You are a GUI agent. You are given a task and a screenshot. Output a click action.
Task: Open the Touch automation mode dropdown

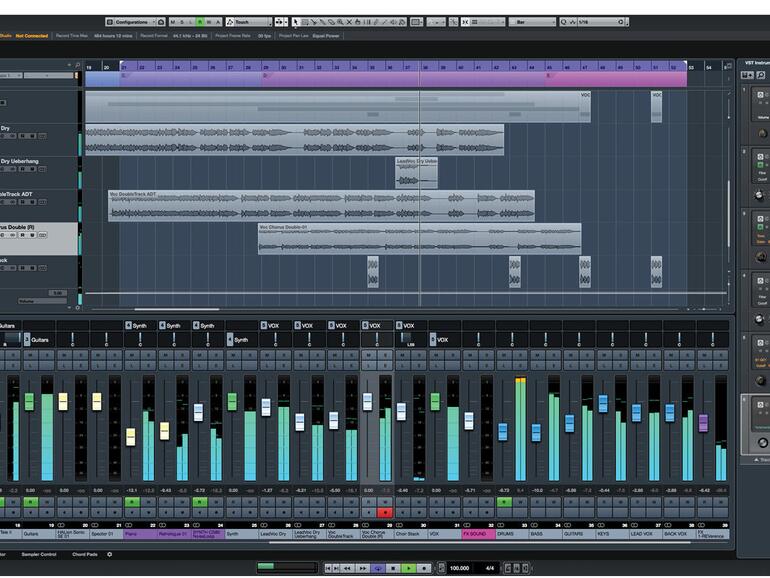tap(248, 22)
